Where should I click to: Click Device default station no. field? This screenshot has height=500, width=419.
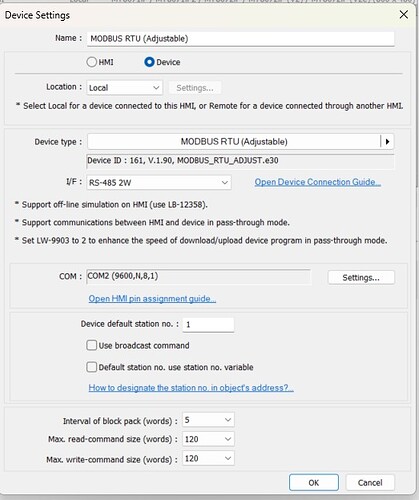[208, 324]
